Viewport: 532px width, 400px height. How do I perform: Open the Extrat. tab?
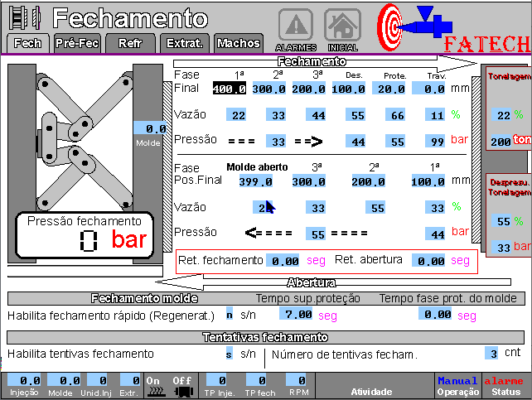tap(186, 43)
